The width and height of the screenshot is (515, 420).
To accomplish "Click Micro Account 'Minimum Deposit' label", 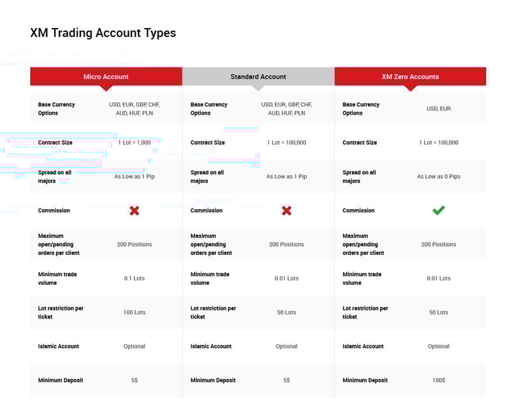I will (x=61, y=380).
